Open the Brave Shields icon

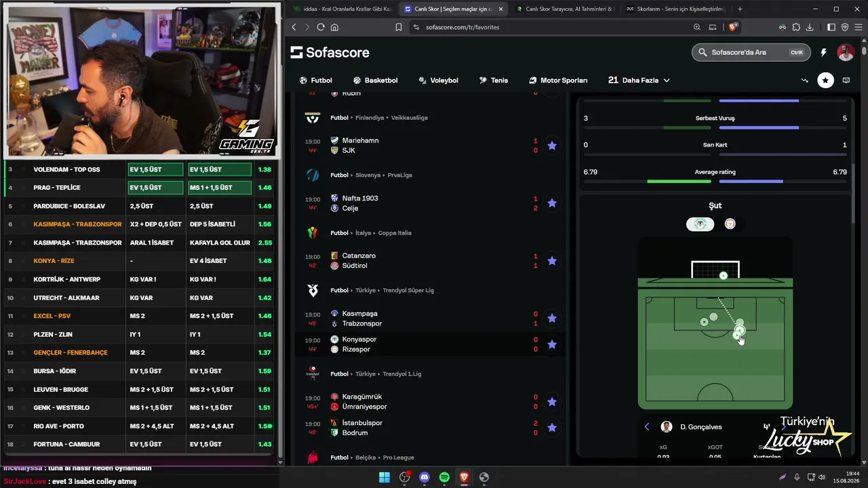click(733, 27)
